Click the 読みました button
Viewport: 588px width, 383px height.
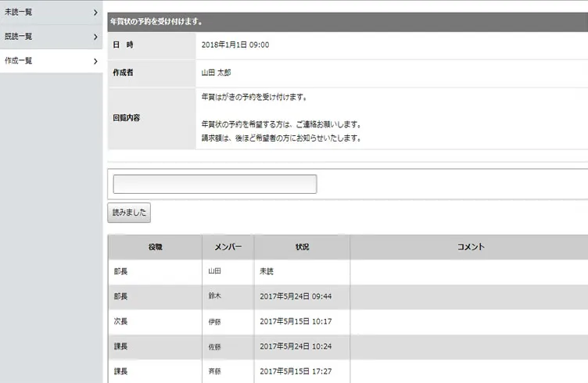[129, 213]
